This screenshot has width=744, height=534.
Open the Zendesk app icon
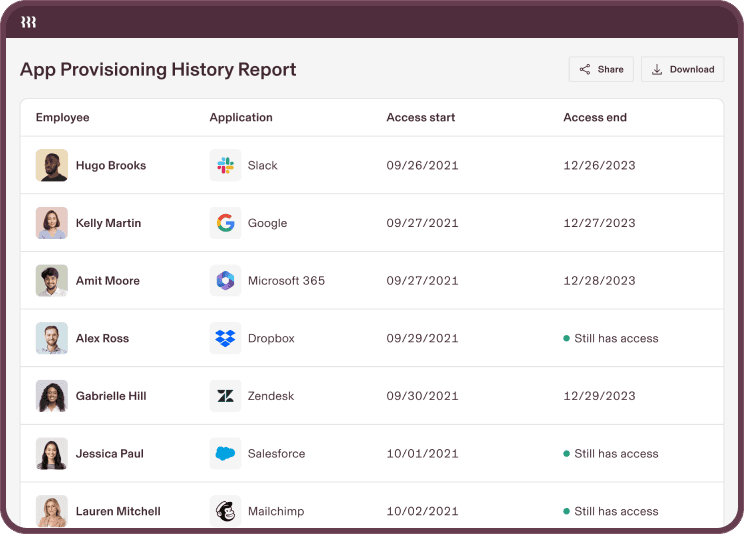(x=226, y=396)
